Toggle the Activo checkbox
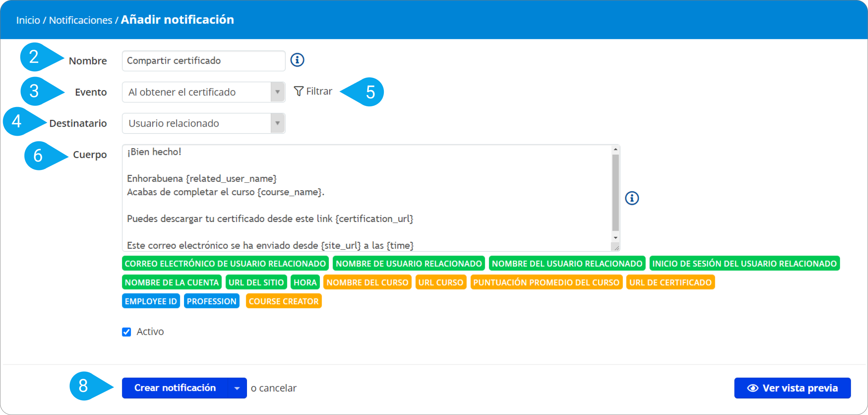This screenshot has width=868, height=415. (127, 332)
